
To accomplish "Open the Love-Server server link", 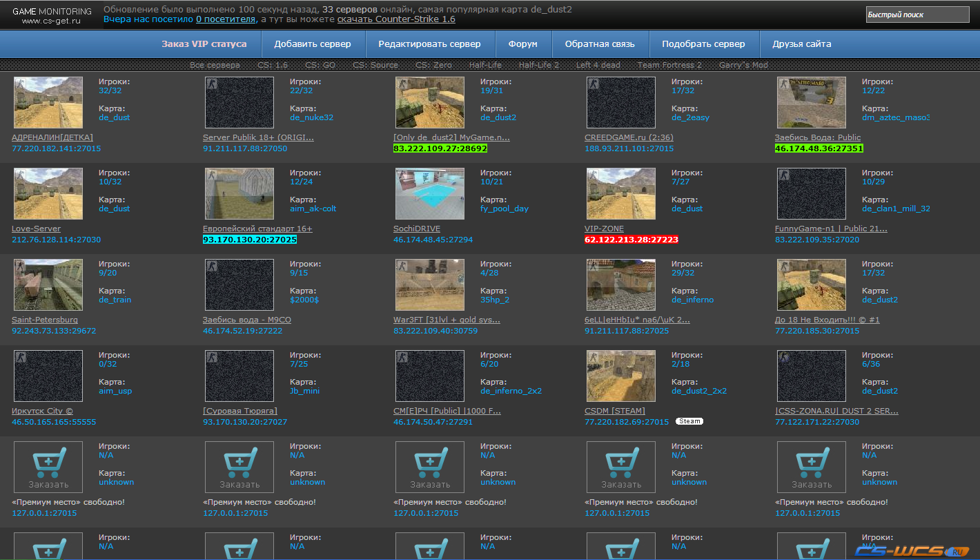I will click(x=36, y=229).
